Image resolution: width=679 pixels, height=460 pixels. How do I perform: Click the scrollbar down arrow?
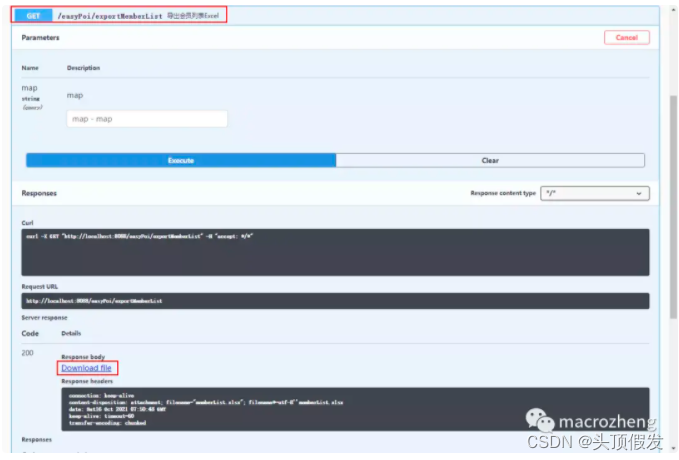[673, 449]
